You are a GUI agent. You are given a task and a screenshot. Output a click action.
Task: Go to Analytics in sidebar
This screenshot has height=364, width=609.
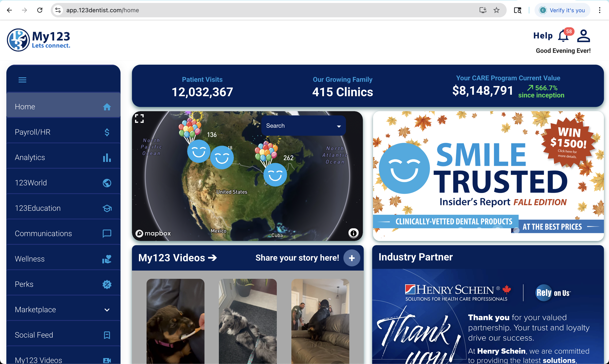click(64, 157)
